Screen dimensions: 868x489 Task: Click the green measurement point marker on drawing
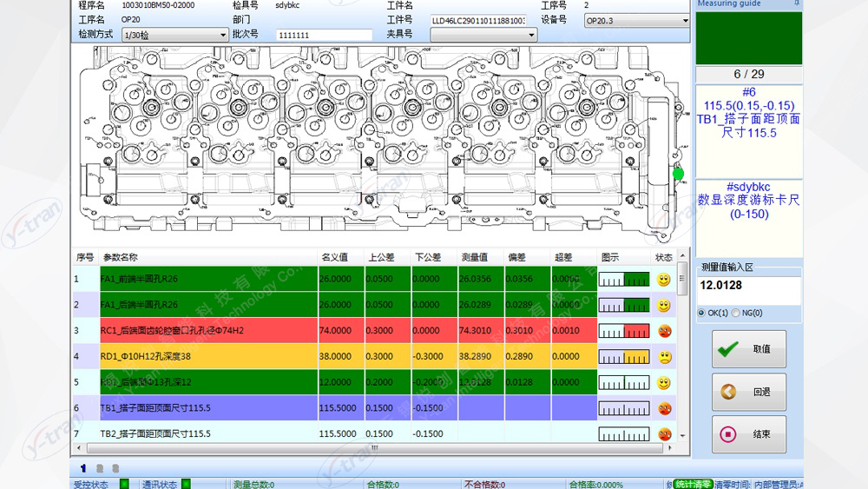click(678, 174)
